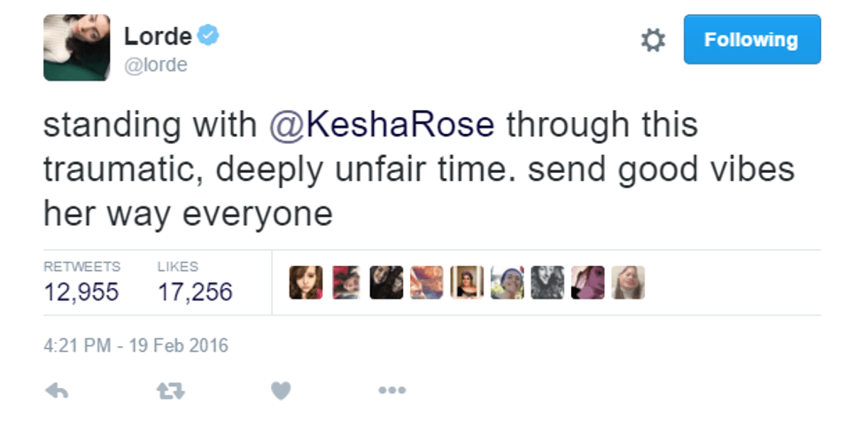The width and height of the screenshot is (868, 428).
Task: Open the gear settings dropdown
Action: coord(653,40)
